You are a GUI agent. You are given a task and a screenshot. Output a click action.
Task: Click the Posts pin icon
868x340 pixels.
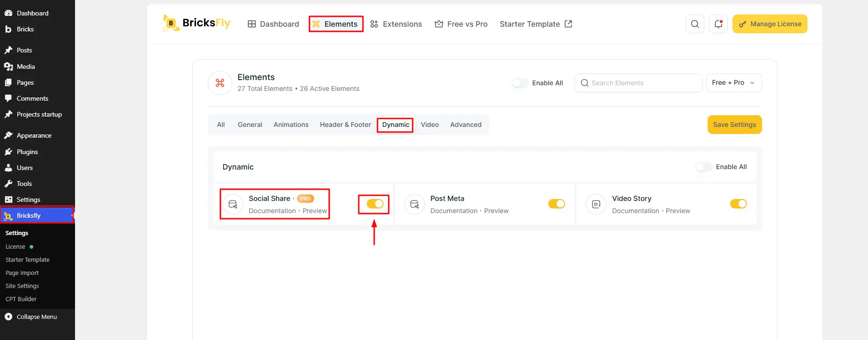point(8,50)
